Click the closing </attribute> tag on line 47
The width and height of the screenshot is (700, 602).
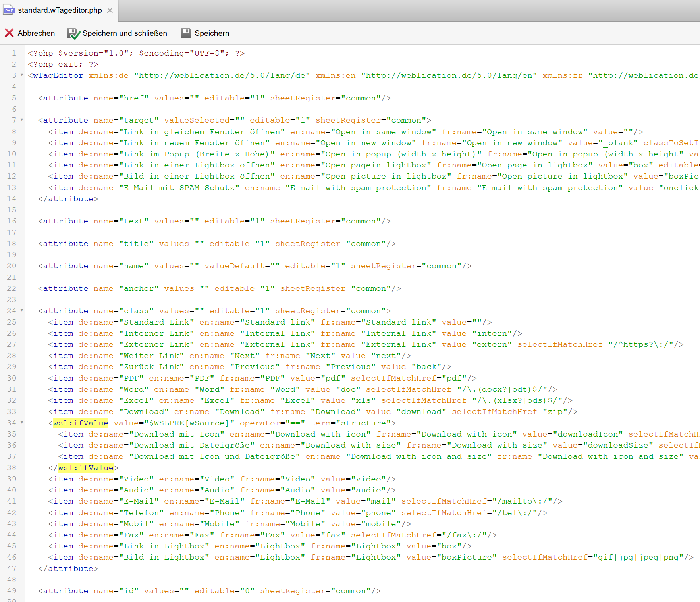(68, 569)
